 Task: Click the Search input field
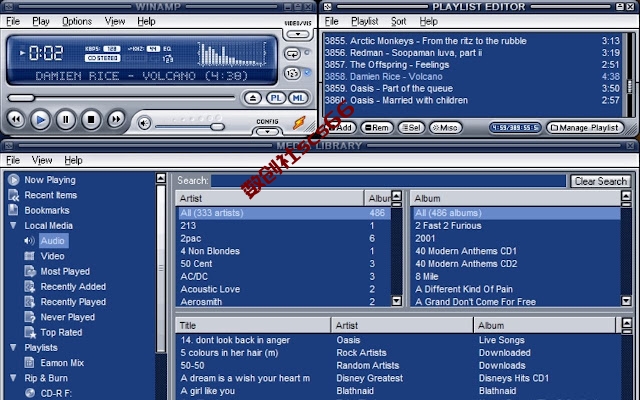pyautogui.click(x=388, y=181)
